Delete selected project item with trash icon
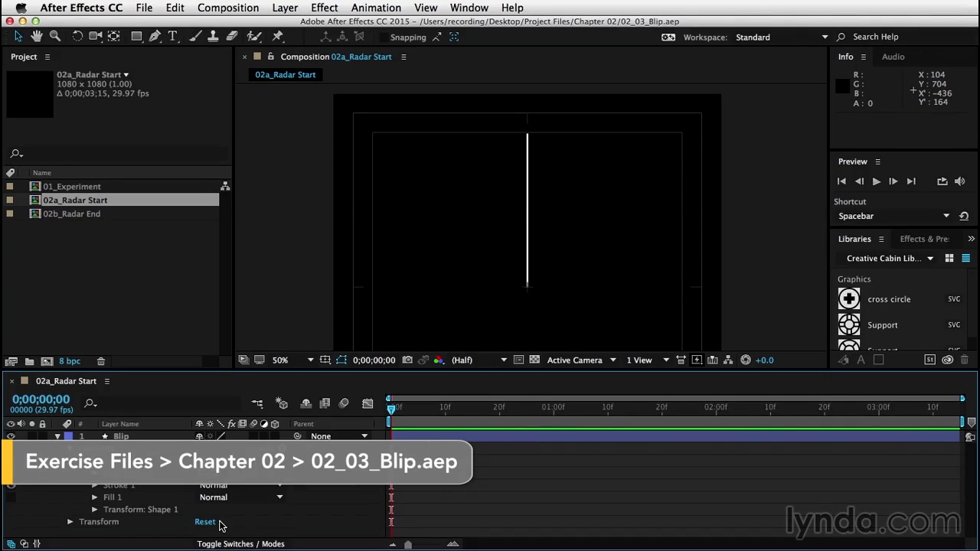Viewport: 980px width, 551px height. point(100,361)
